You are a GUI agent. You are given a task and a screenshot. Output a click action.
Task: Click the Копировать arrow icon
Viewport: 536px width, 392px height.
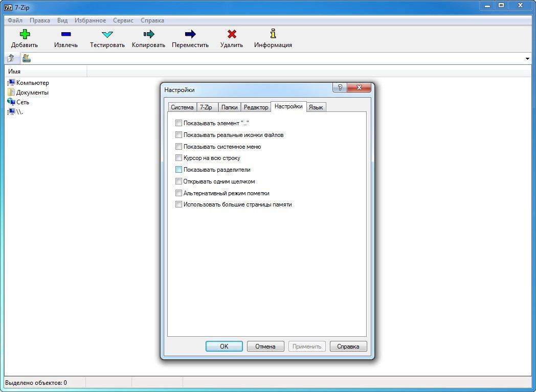pyautogui.click(x=149, y=34)
